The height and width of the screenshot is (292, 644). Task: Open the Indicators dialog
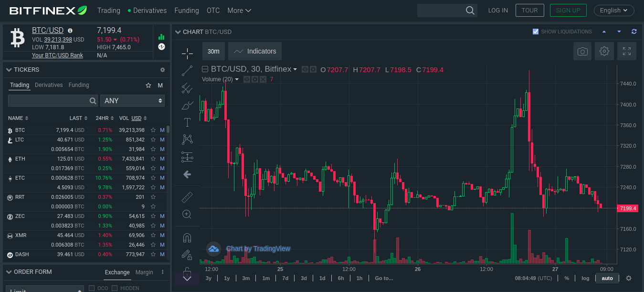[255, 51]
